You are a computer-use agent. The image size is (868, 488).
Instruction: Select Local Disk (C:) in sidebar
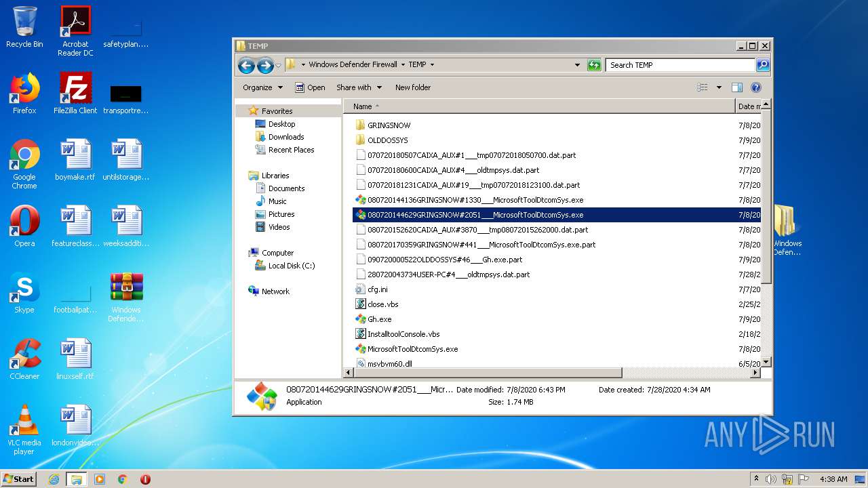coord(291,266)
